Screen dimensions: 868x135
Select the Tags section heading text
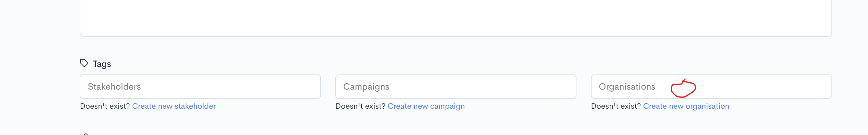pyautogui.click(x=102, y=64)
